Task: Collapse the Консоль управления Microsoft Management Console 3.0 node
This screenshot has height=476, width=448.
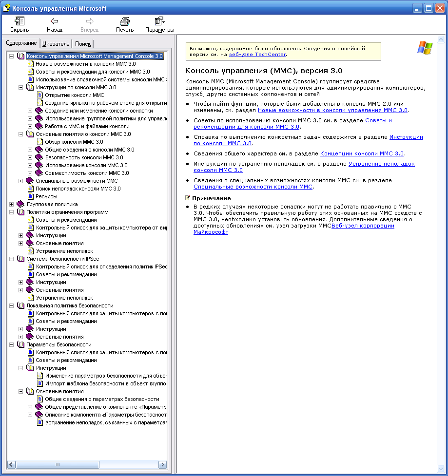Action: coord(12,56)
